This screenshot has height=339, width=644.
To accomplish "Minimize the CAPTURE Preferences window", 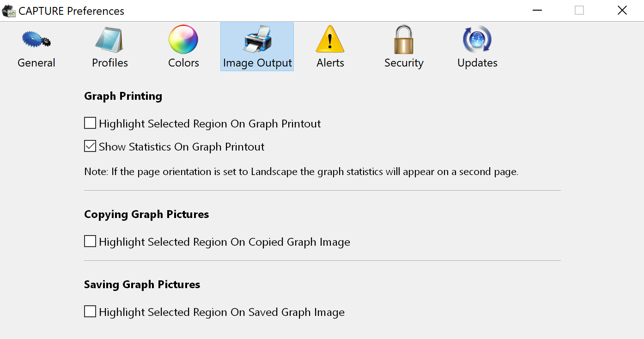I will pos(537,10).
